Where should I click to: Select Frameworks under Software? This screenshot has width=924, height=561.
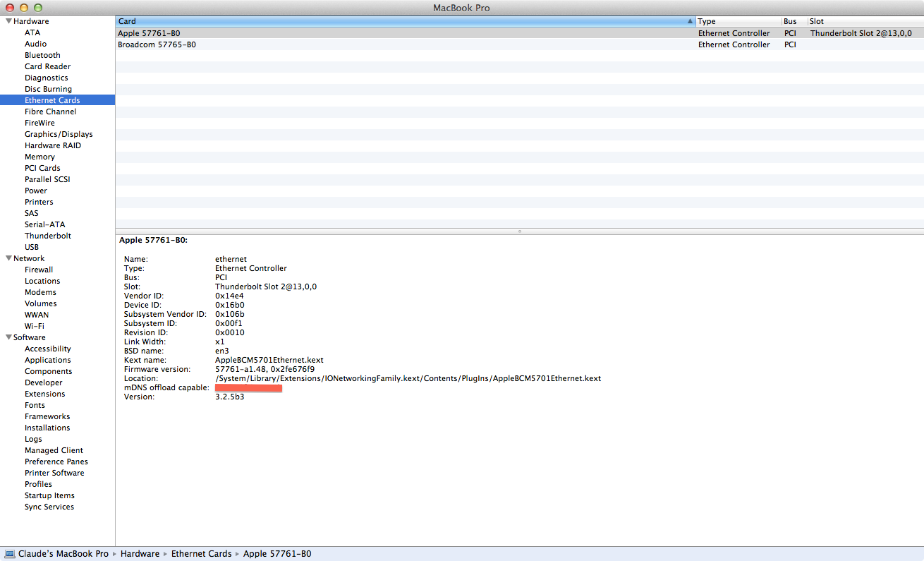tap(47, 416)
